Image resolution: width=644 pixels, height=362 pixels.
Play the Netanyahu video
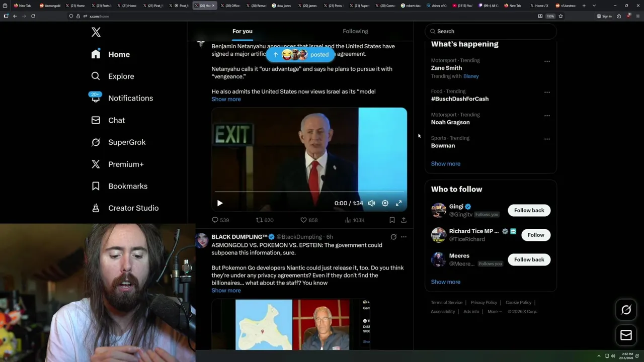pos(220,203)
